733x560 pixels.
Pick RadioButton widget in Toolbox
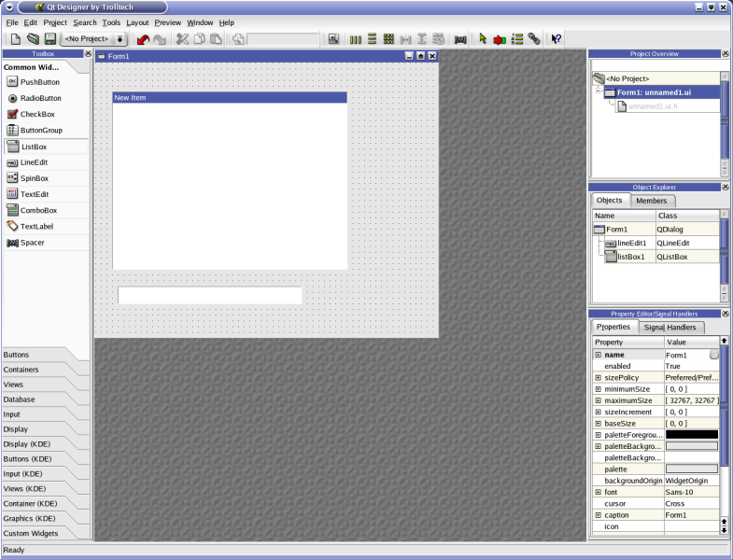pyautogui.click(x=46, y=98)
